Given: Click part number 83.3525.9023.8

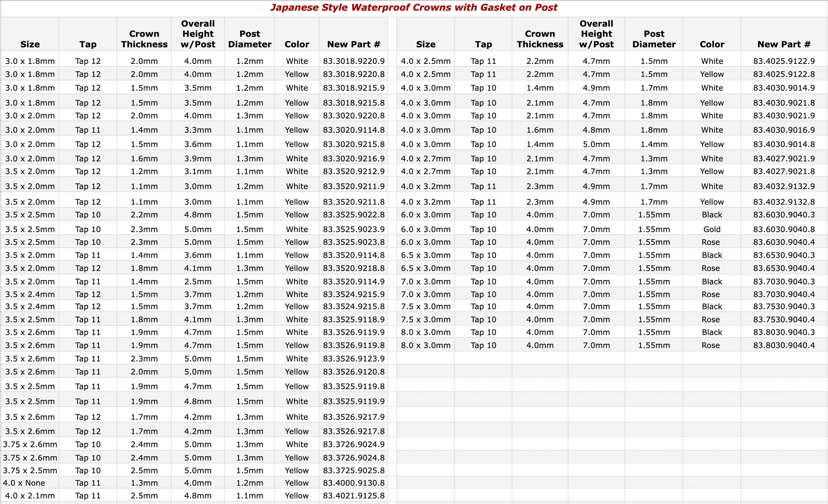Looking at the screenshot, I should click(354, 242).
